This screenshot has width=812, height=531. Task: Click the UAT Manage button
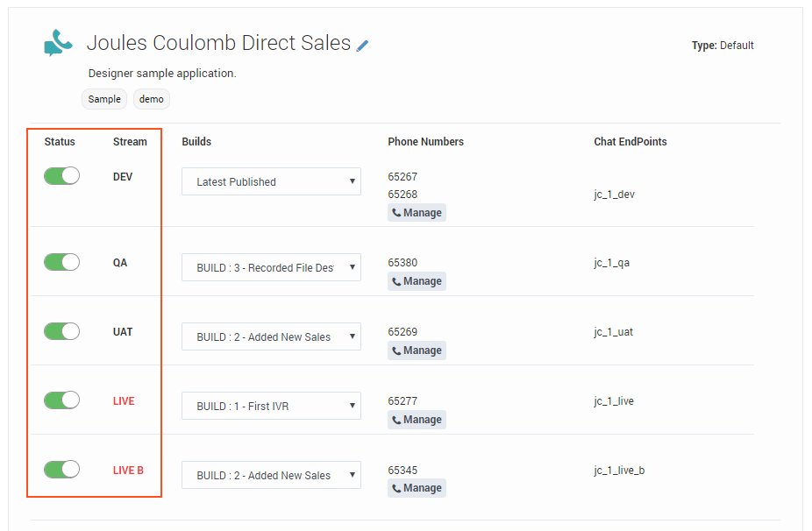[417, 350]
